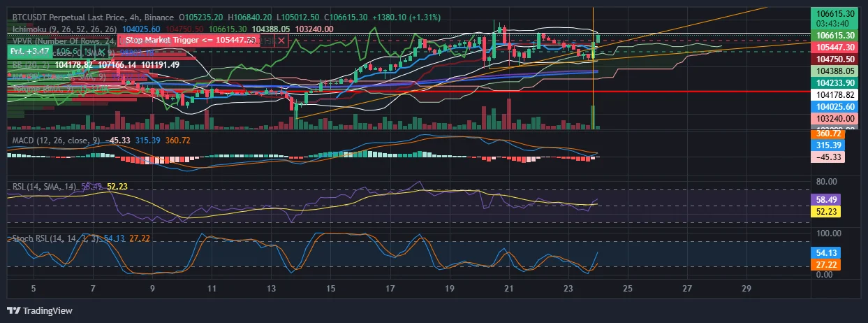Select the Stoch RSI (14, 14, 3, 3) legend

57,238
